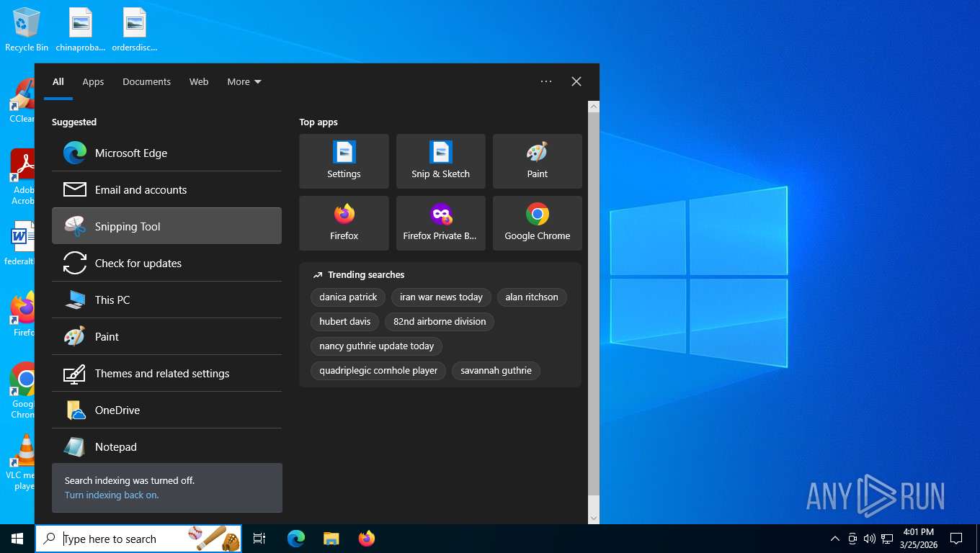
Task: Open Firefox Private Browsing tile
Action: pos(440,223)
